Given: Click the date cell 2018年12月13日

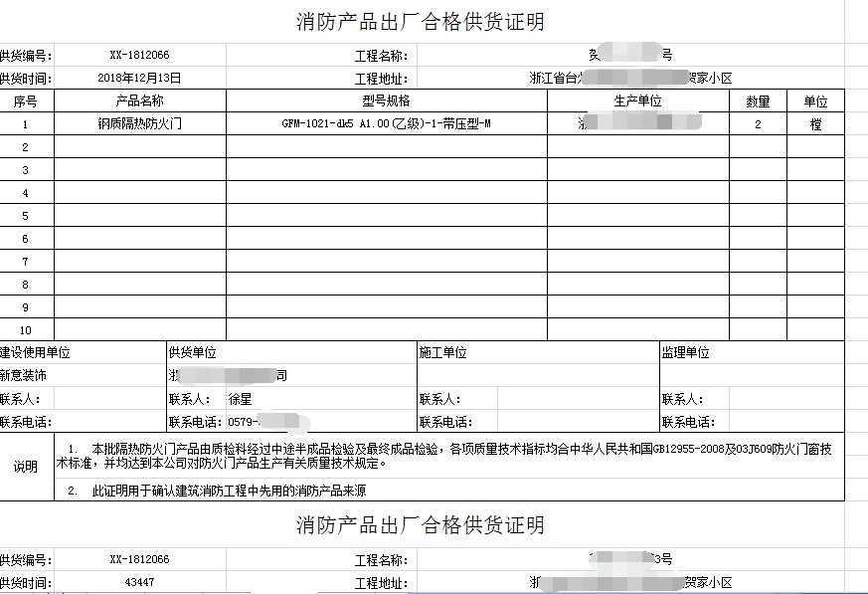Looking at the screenshot, I should pyautogui.click(x=139, y=79).
